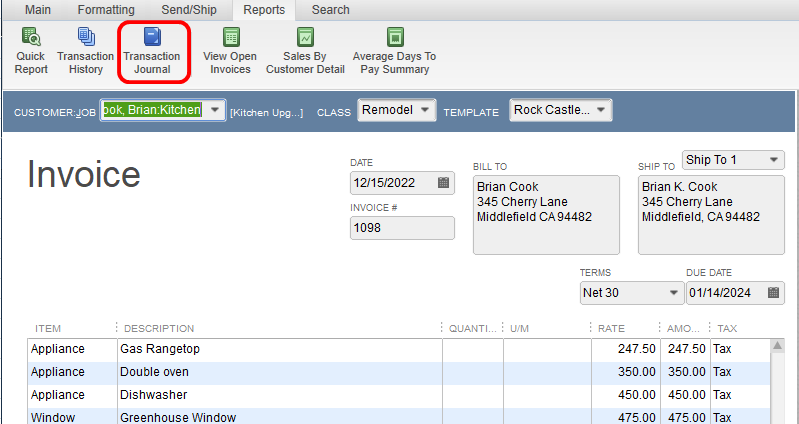This screenshot has height=424, width=799.
Task: Click the Invoice # field 1098
Action: click(403, 228)
